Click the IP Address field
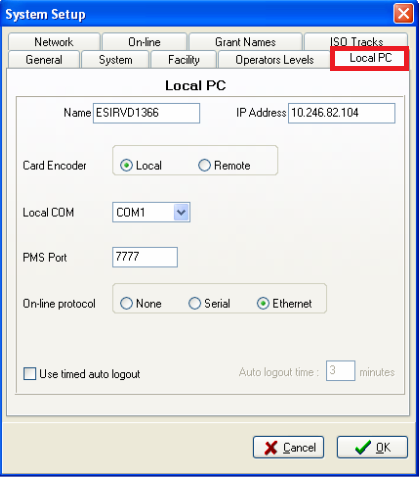The height and width of the screenshot is (477, 419). coord(342,113)
